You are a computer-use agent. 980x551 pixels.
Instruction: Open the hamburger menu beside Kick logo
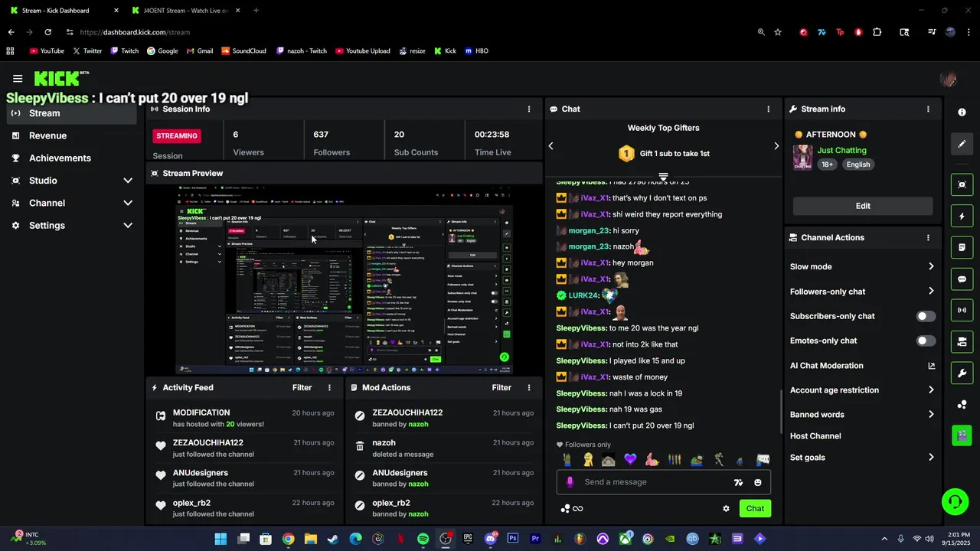pos(18,78)
